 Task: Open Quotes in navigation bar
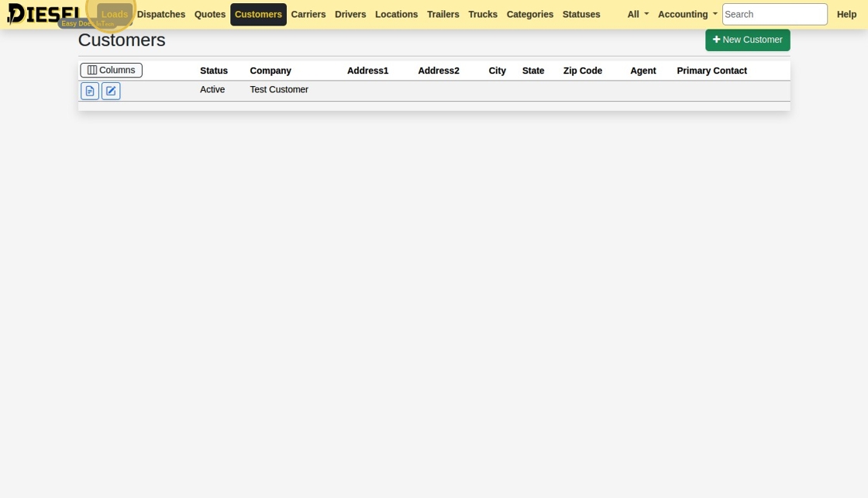(x=210, y=15)
